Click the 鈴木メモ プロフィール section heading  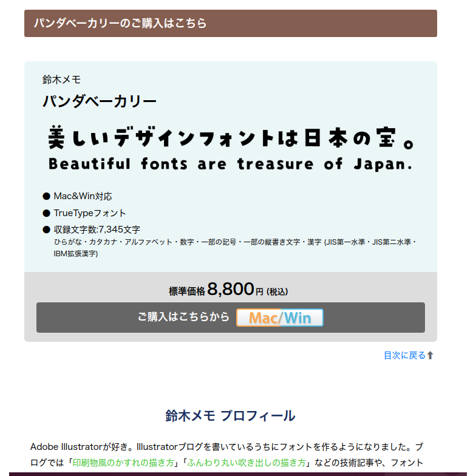(230, 416)
